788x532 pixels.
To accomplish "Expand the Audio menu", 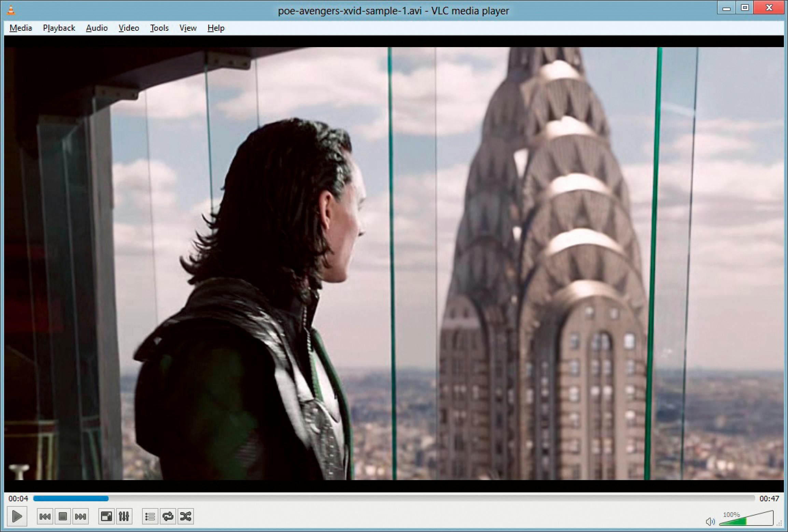I will click(x=97, y=28).
